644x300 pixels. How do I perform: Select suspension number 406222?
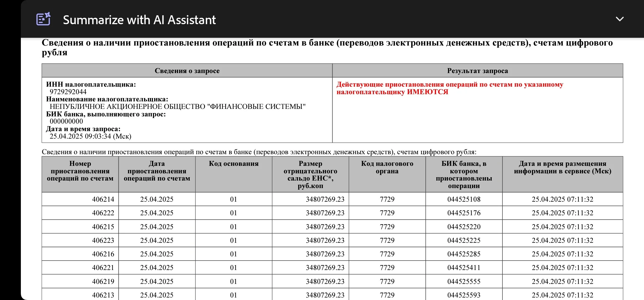(x=103, y=213)
